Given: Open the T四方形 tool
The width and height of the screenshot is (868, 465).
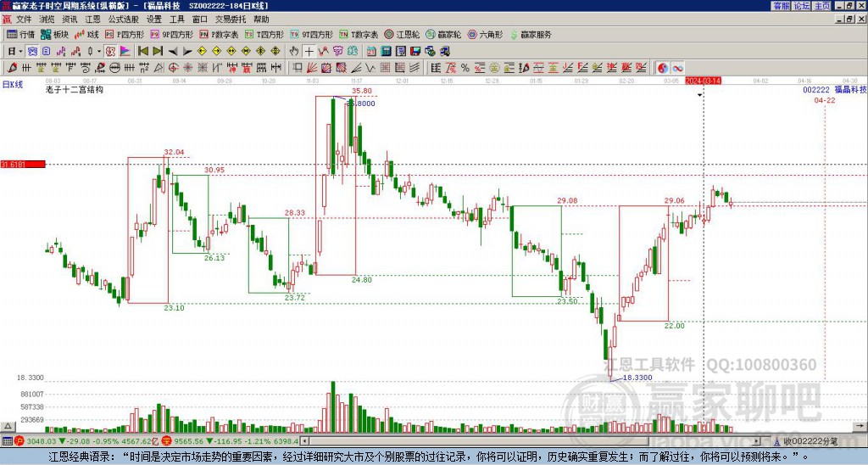Looking at the screenshot, I should [264, 34].
